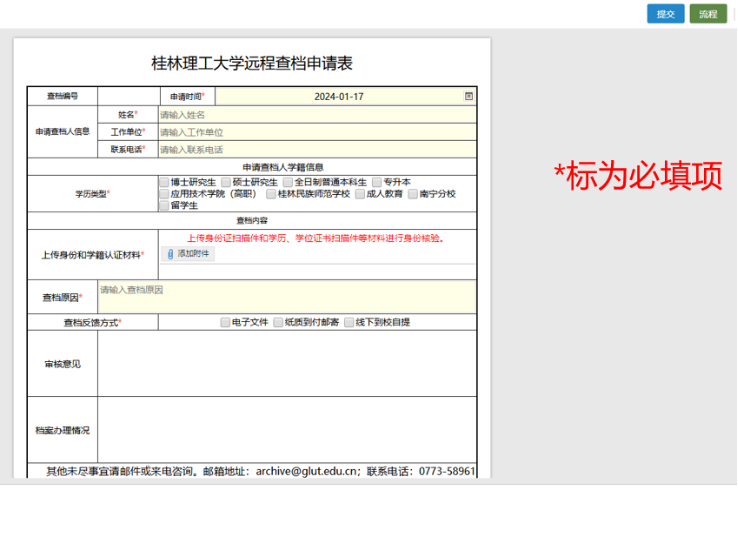Check 线下到校自提 feedback option
This screenshot has width=738, height=538.
(349, 323)
